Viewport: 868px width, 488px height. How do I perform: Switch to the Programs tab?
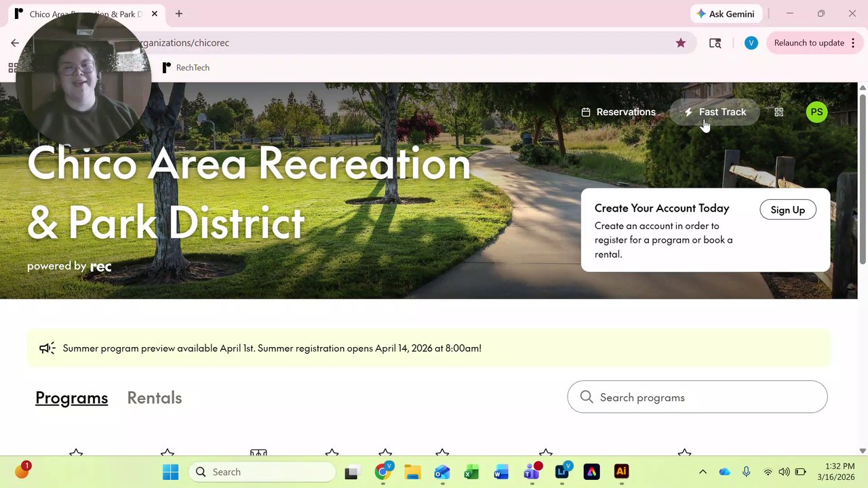pyautogui.click(x=71, y=398)
